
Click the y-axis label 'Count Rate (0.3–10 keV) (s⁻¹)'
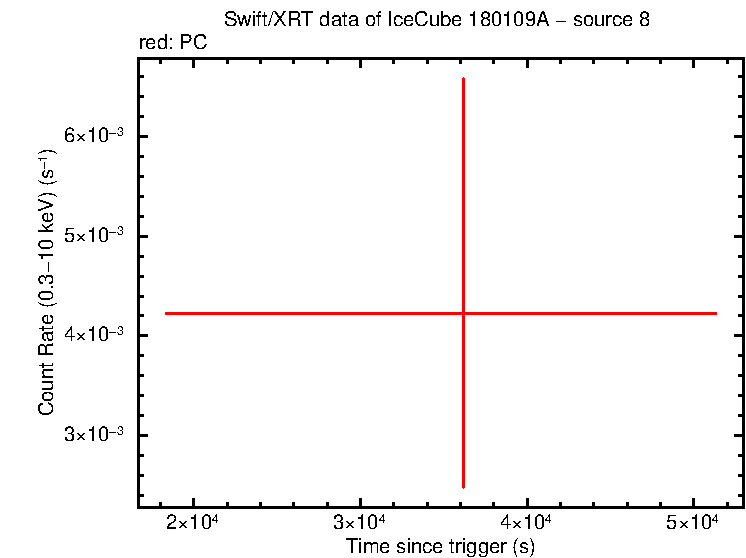click(x=47, y=283)
